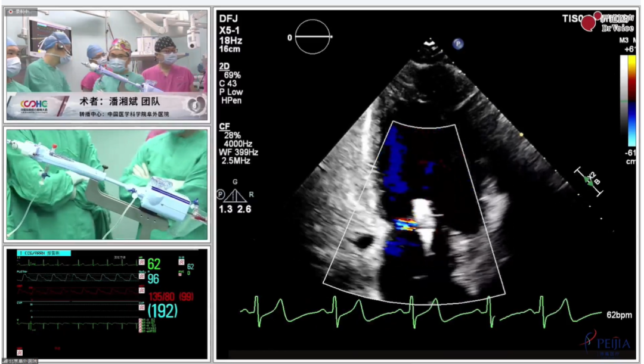Viewport: 644px width, 364px height.
Task: Click the transducer angle circle indicator
Action: [312, 37]
